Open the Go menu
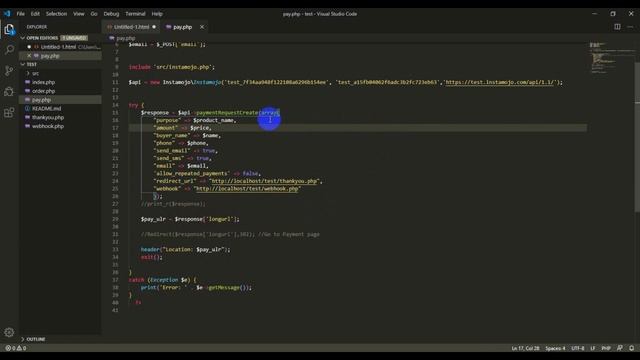The height and width of the screenshot is (360, 640). point(94,14)
